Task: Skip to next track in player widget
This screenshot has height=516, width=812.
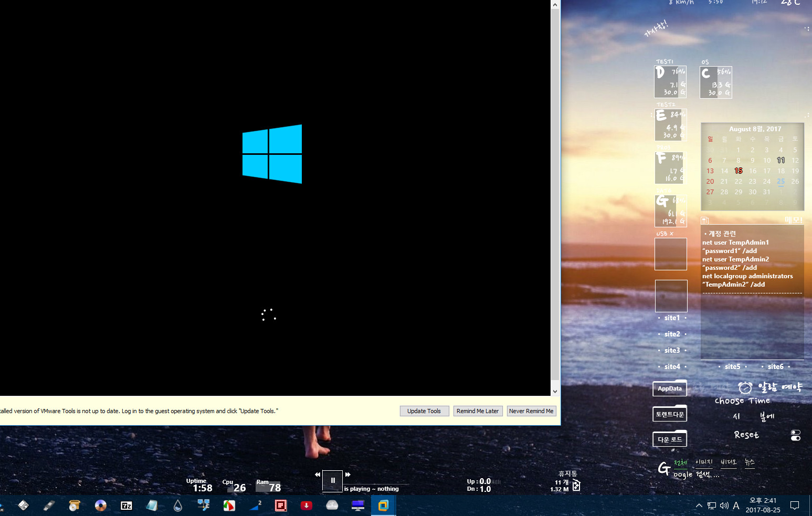Action: pos(347,474)
